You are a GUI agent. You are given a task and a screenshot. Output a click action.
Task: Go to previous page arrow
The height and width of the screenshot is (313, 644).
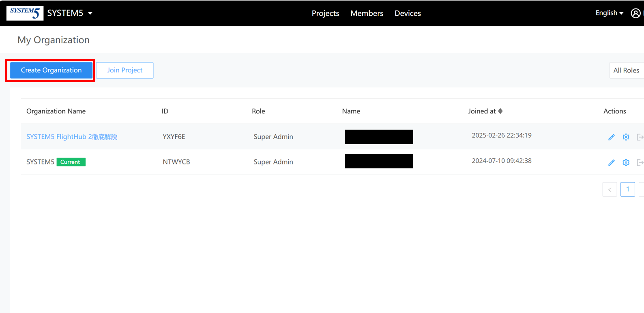point(610,190)
